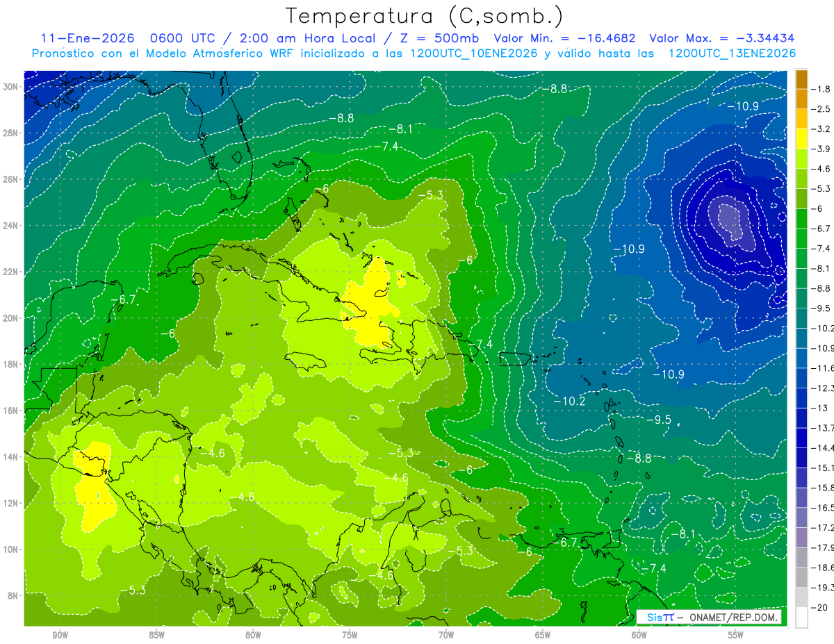
Task: Click the 8N latitude label
Action: pos(11,595)
